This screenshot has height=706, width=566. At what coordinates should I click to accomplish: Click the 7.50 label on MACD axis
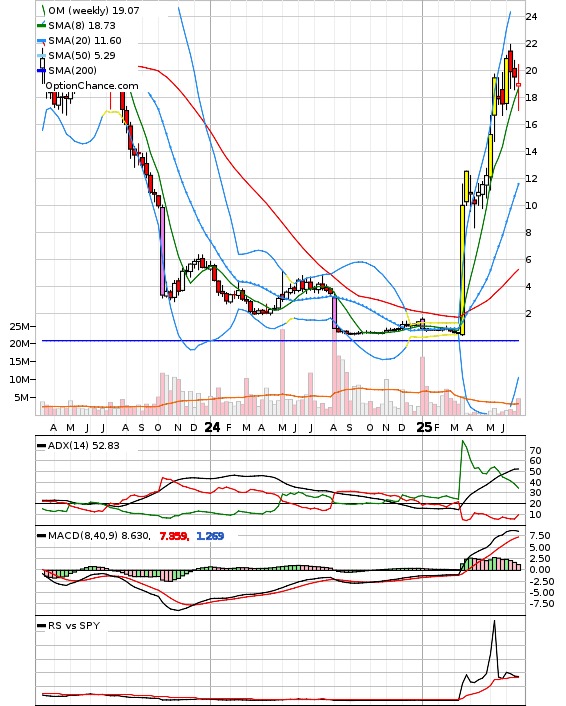[x=540, y=536]
